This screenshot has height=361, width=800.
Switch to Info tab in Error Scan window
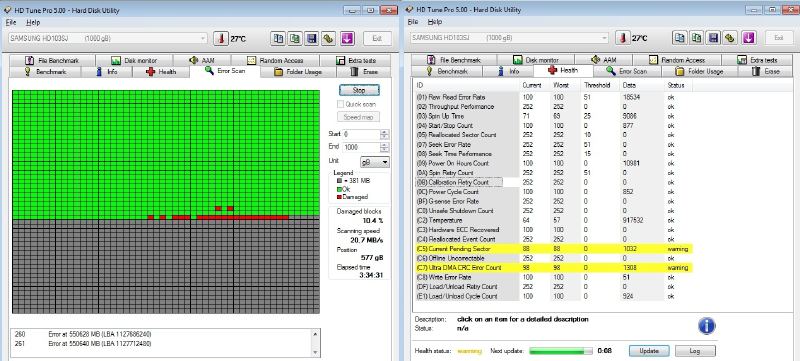click(x=107, y=72)
